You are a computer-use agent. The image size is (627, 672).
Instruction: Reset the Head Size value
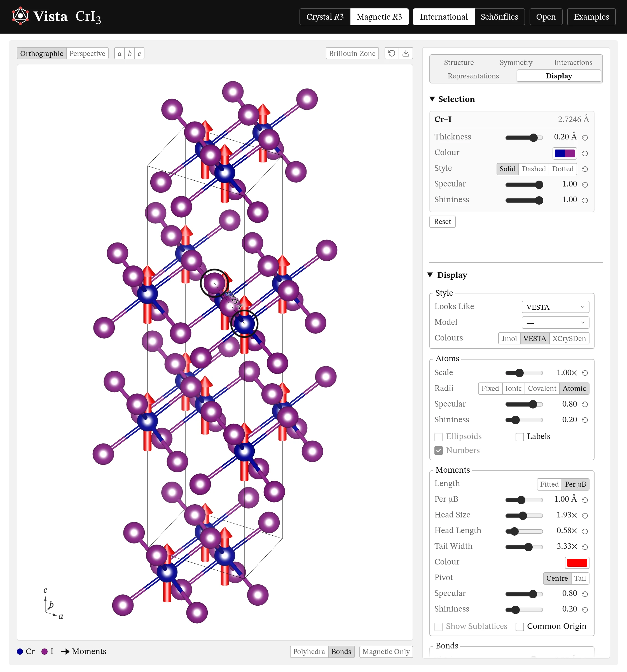585,515
